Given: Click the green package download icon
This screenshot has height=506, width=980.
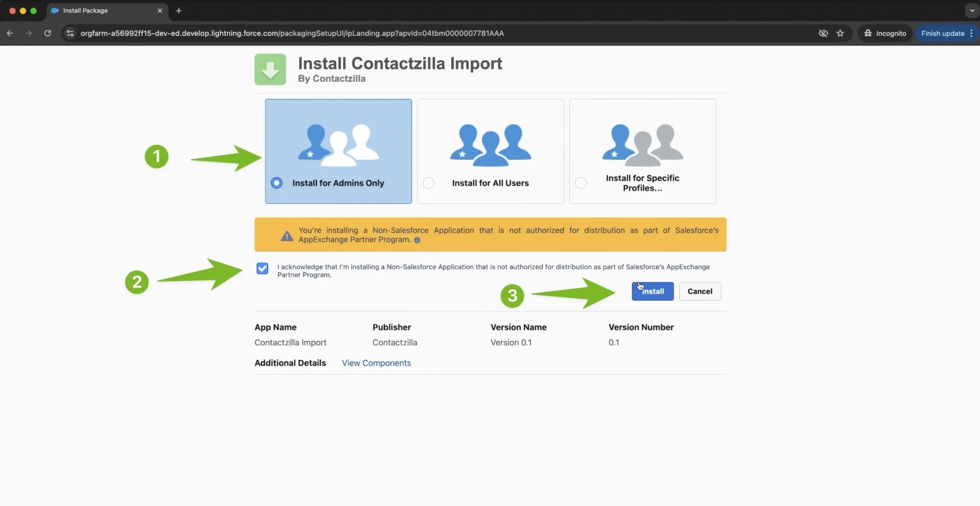Looking at the screenshot, I should [270, 69].
